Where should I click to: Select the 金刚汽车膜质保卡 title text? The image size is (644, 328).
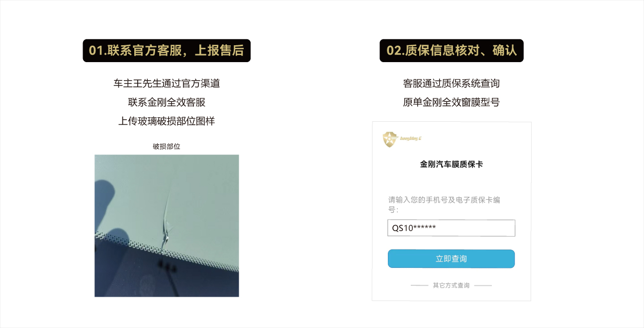tap(451, 164)
